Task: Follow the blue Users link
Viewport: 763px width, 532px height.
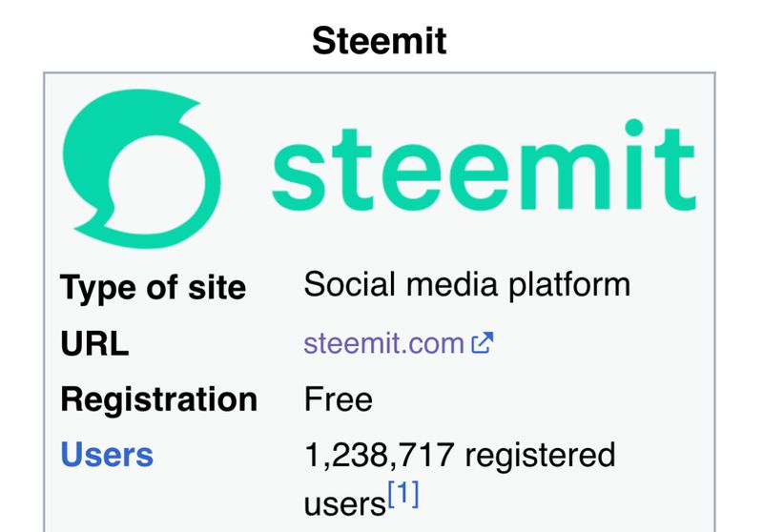Action: pos(107,455)
